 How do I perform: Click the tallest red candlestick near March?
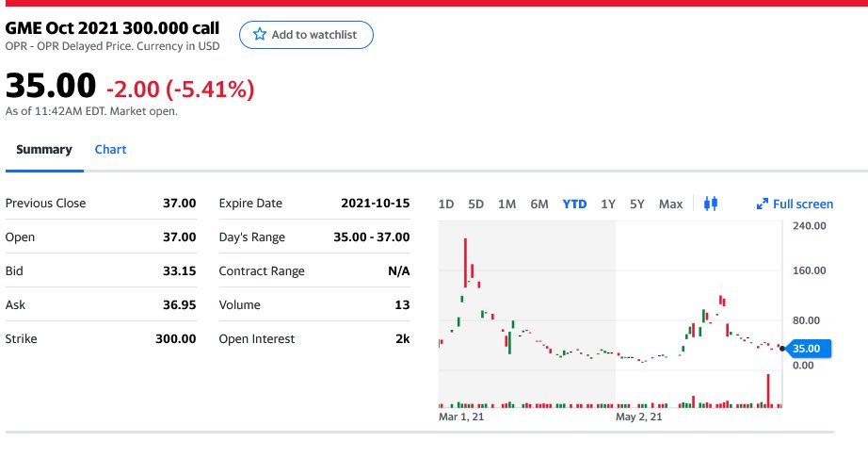466,263
